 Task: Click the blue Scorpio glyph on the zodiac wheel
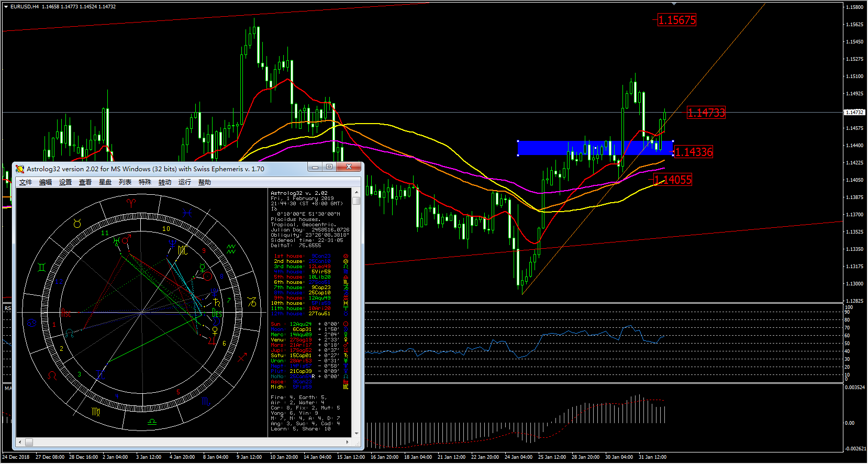click(206, 402)
